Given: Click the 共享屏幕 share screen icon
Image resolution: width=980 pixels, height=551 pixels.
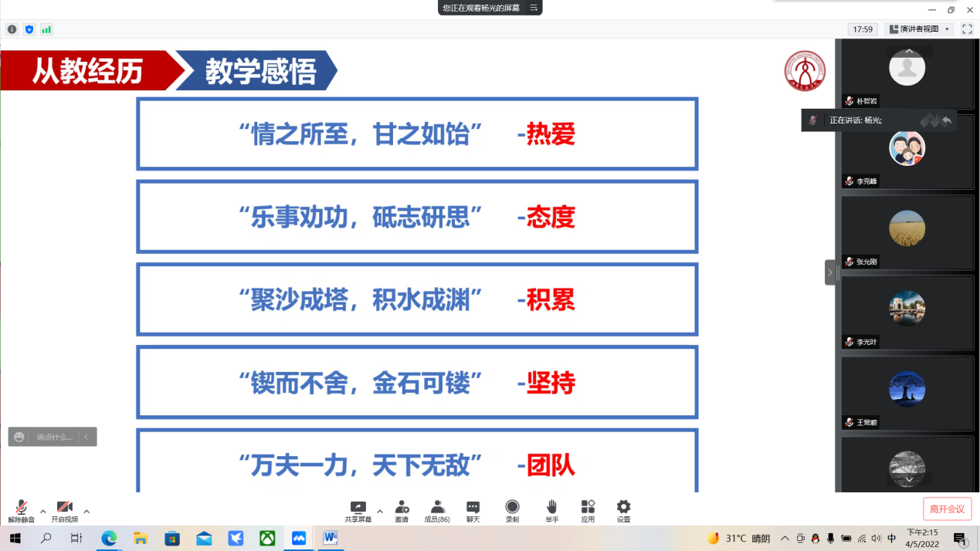Looking at the screenshot, I should click(358, 510).
